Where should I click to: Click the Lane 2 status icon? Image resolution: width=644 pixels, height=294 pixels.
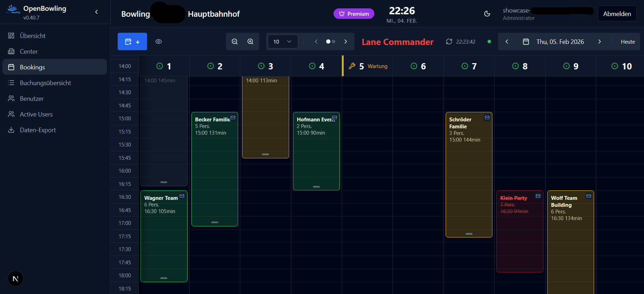(211, 66)
